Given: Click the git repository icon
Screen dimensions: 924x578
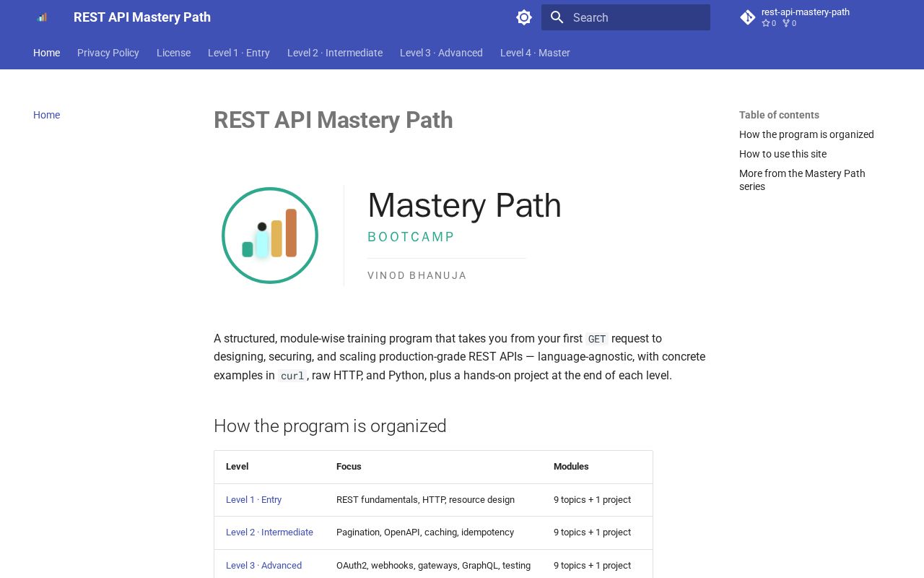Looking at the screenshot, I should [x=748, y=17].
